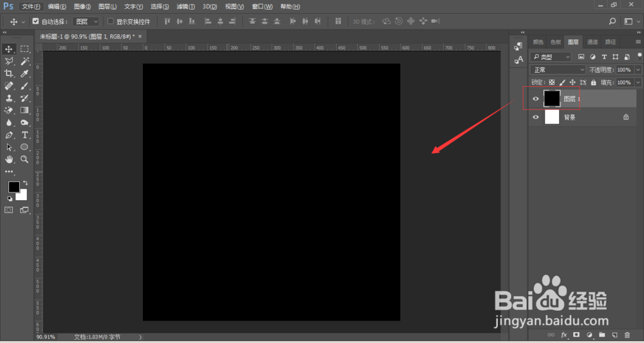The width and height of the screenshot is (644, 343).
Task: Expand the 不透明度 100% dropdown arrow
Action: point(638,70)
